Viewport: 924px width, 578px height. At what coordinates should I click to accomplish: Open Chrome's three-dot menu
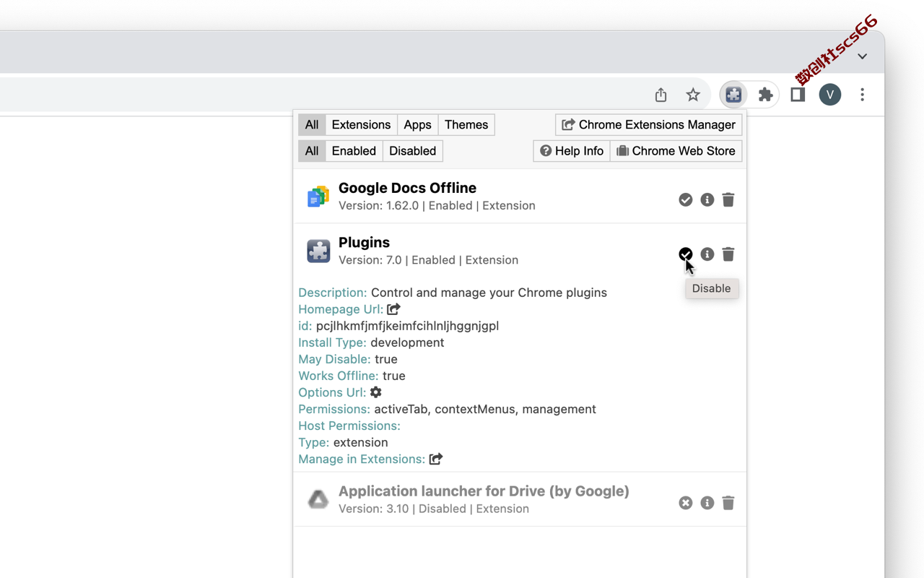pos(862,95)
